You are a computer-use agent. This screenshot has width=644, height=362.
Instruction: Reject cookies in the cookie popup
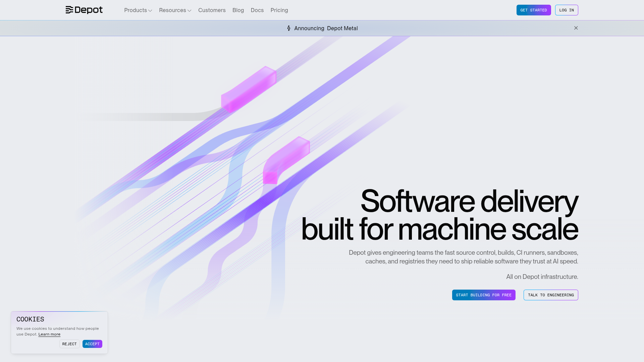coord(69,344)
